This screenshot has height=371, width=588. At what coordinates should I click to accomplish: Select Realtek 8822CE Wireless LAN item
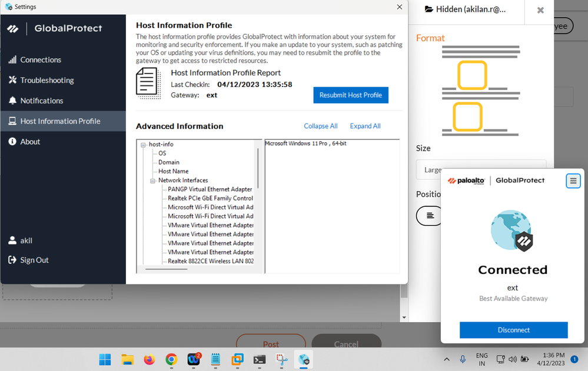click(x=210, y=261)
